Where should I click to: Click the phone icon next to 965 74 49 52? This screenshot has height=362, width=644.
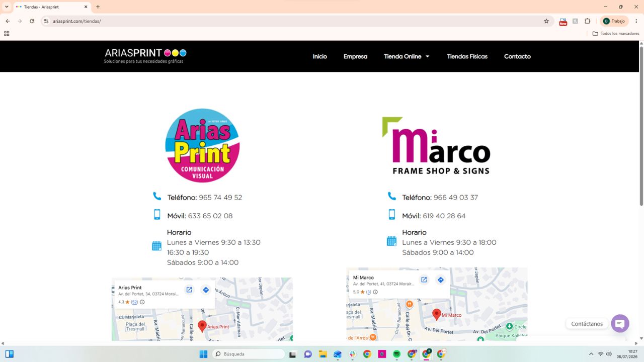pos(157,196)
